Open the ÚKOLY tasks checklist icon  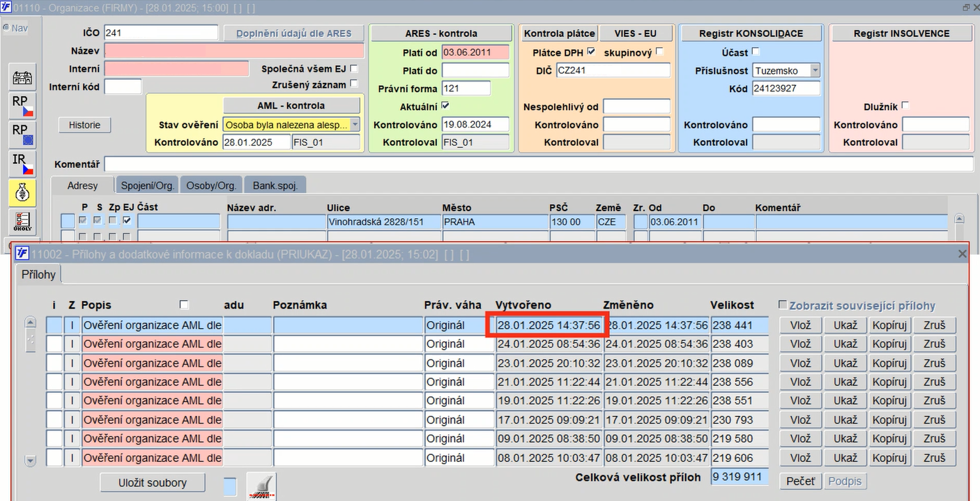[x=23, y=222]
